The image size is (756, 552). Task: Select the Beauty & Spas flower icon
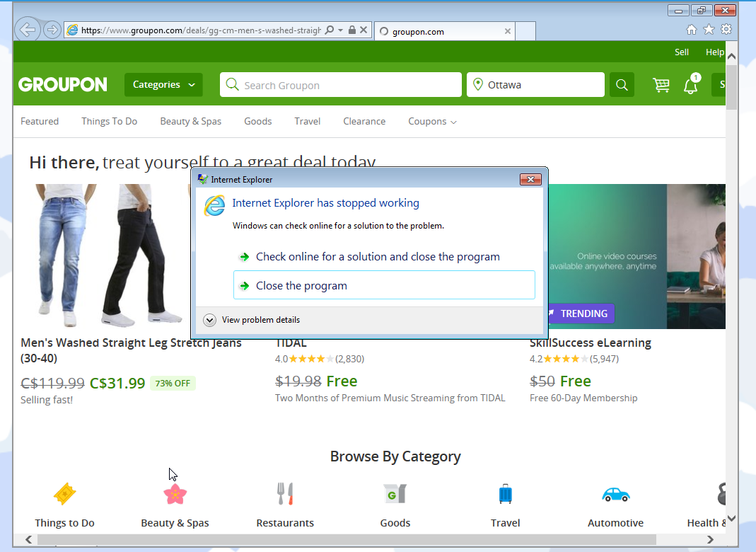pos(175,493)
